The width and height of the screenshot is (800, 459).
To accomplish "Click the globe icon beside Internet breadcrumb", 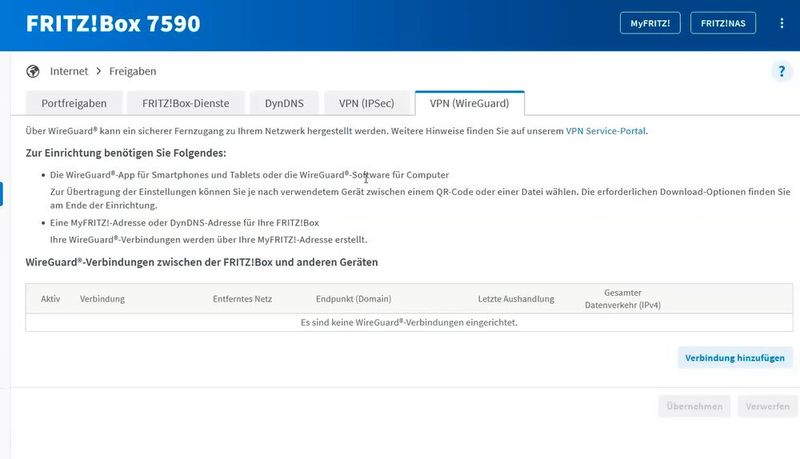I will [33, 71].
